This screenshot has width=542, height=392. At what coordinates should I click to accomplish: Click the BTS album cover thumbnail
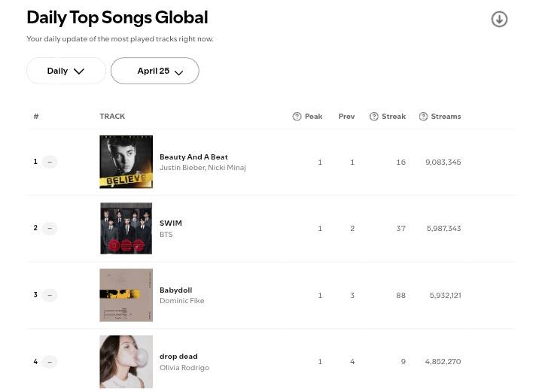(x=126, y=228)
